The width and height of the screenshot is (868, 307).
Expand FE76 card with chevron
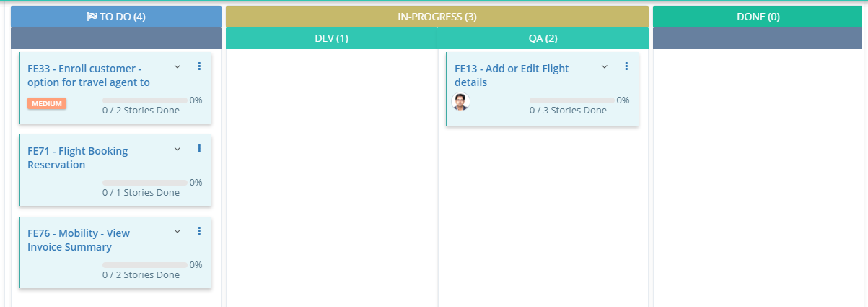point(177,231)
